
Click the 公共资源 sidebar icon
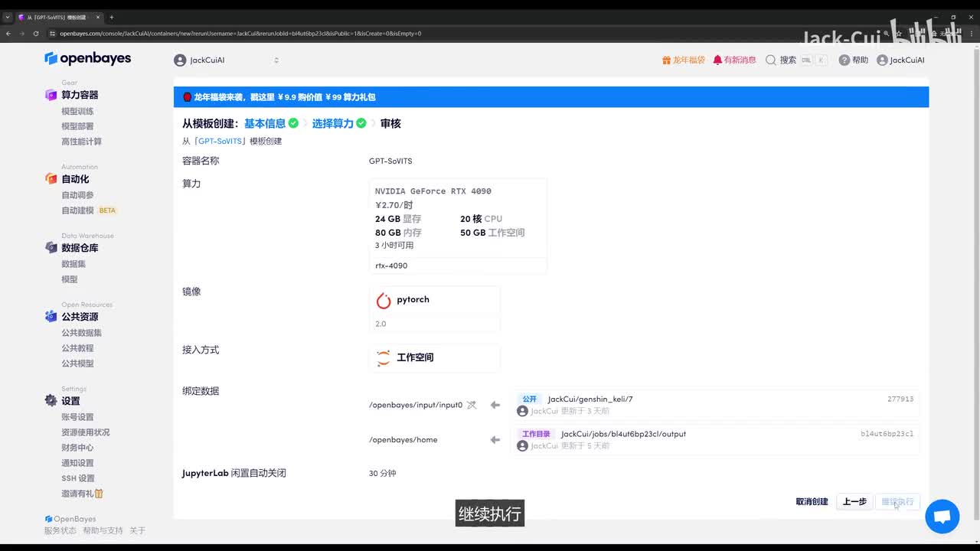[51, 317]
